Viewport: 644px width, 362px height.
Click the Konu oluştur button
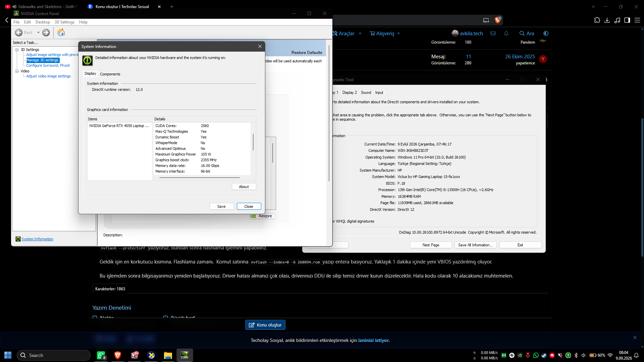[x=265, y=325]
